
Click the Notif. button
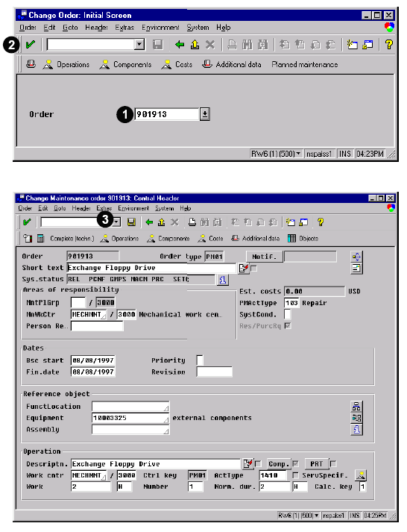click(x=265, y=257)
